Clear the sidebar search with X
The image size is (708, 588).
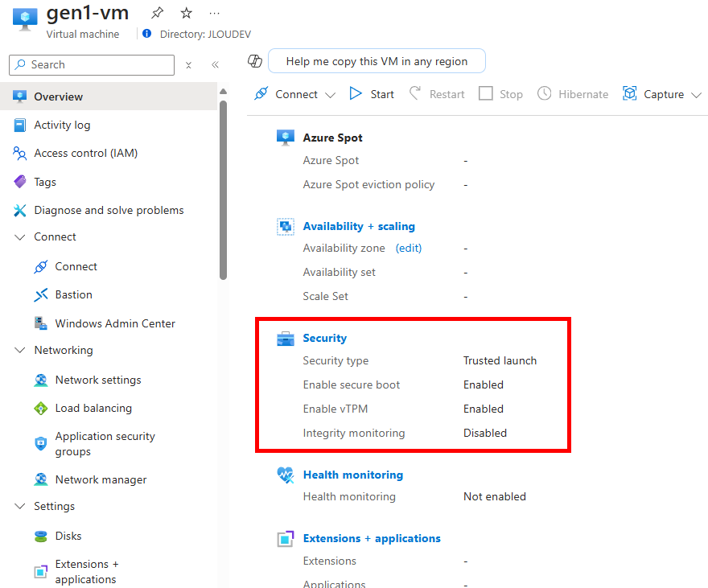tap(189, 65)
